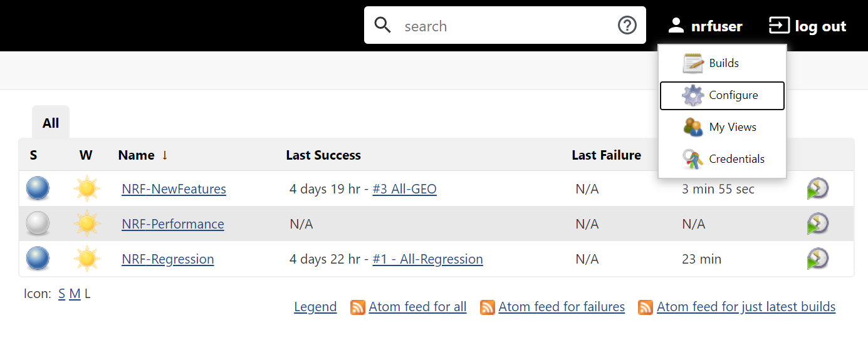Click RSS icon beside Atom feed for failures

pyautogui.click(x=488, y=307)
